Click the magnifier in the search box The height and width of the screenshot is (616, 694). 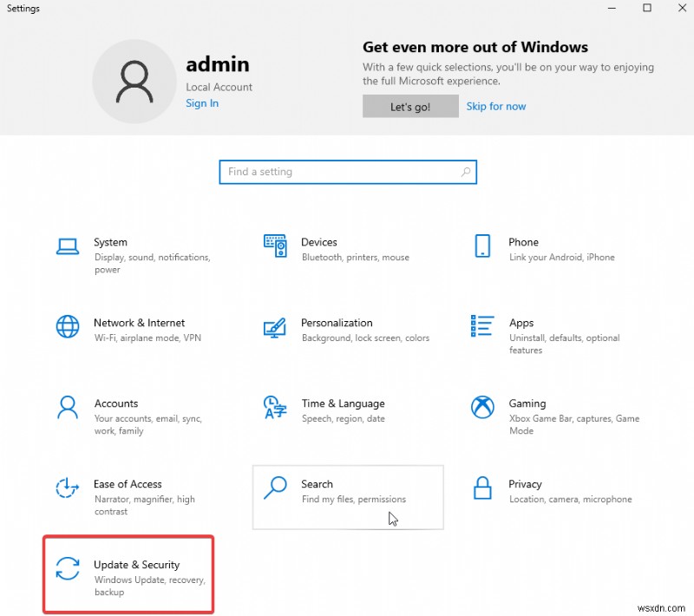tap(464, 172)
